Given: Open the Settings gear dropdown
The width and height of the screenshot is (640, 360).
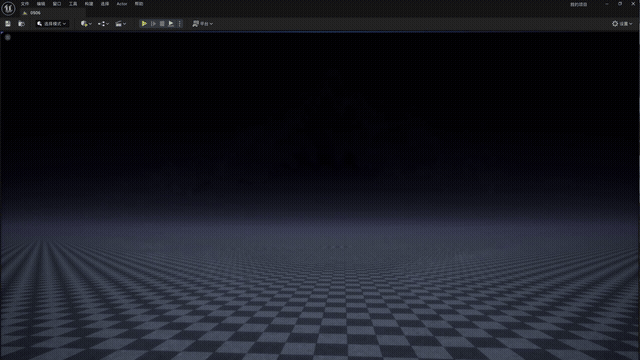Looking at the screenshot, I should [x=622, y=24].
